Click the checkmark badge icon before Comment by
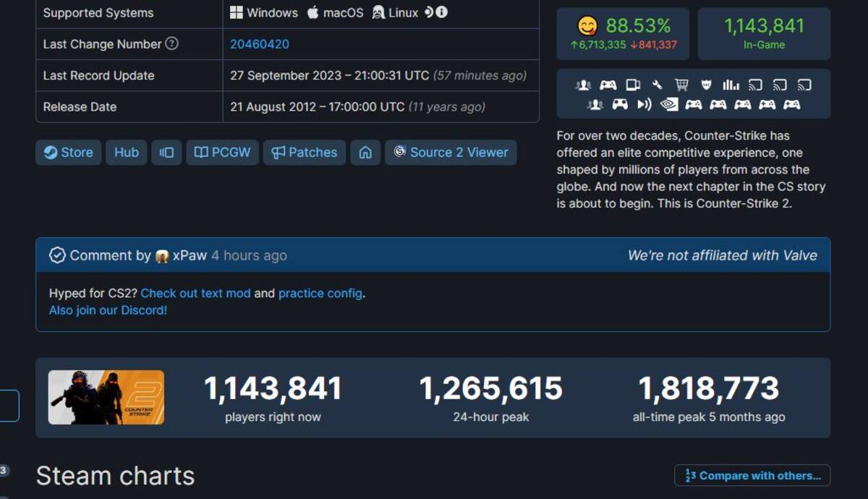Image resolution: width=868 pixels, height=499 pixels. [x=57, y=255]
